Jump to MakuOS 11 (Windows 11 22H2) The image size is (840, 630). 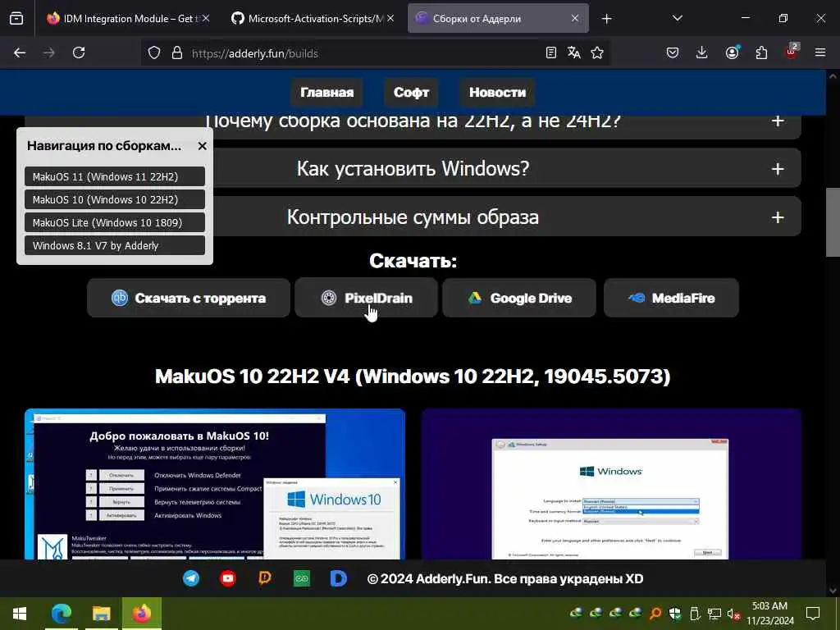(115, 177)
